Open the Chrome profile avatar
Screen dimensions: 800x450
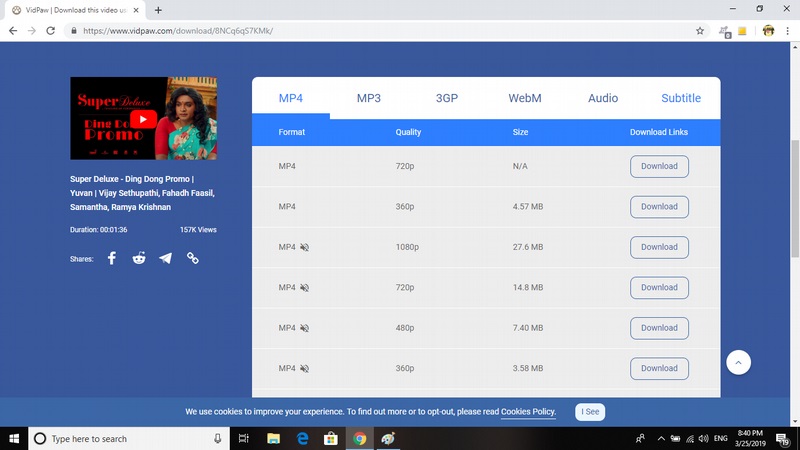tap(768, 31)
